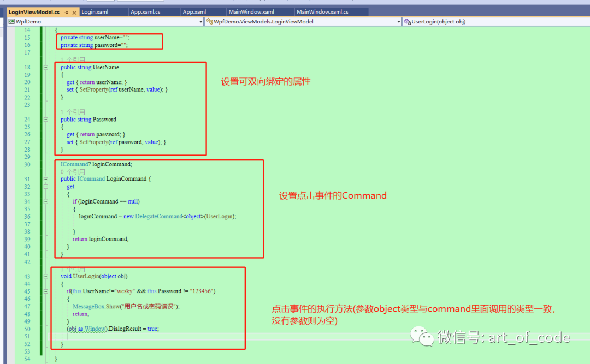Click line number 53 in the gutter

click(27, 351)
